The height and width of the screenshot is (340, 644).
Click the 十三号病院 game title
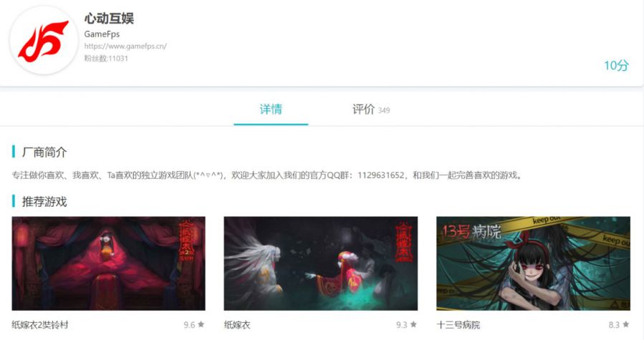point(458,325)
